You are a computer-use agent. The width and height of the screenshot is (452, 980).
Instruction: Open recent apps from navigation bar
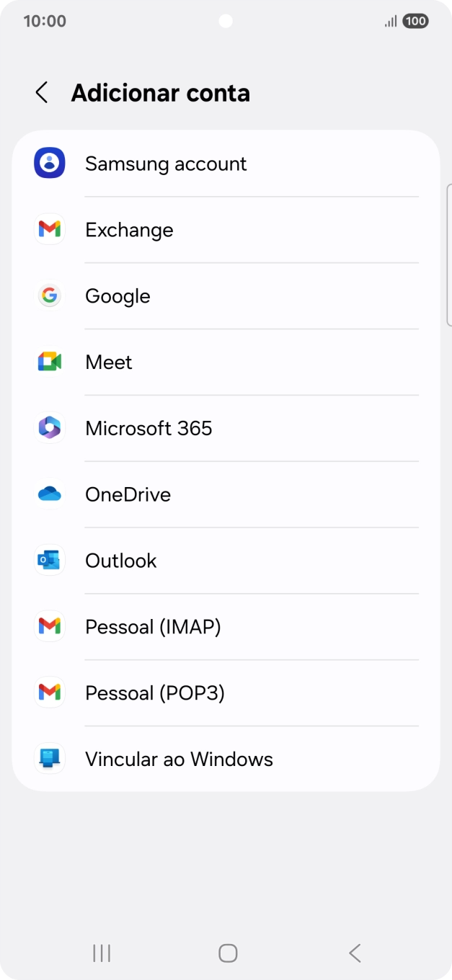102,953
